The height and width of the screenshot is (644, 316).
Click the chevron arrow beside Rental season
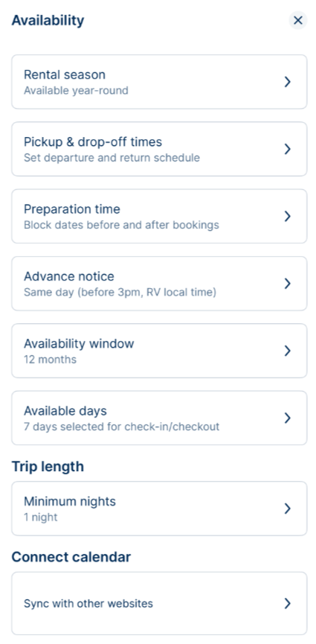coord(288,82)
